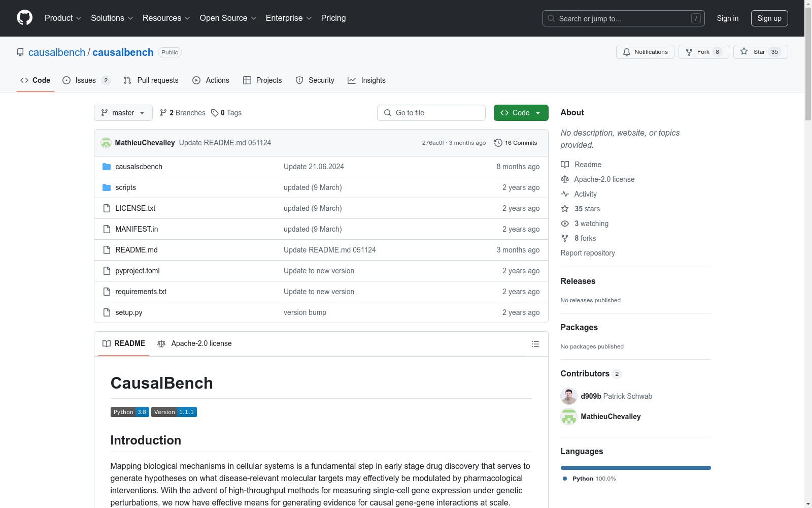The height and width of the screenshot is (508, 812).
Task: Click the pyproject.toml file icon
Action: (107, 271)
